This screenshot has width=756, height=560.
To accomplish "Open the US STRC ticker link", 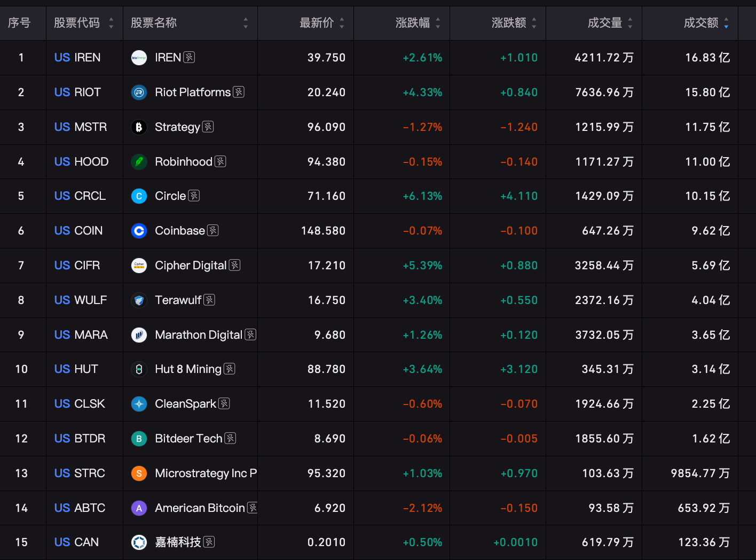I will click(80, 473).
